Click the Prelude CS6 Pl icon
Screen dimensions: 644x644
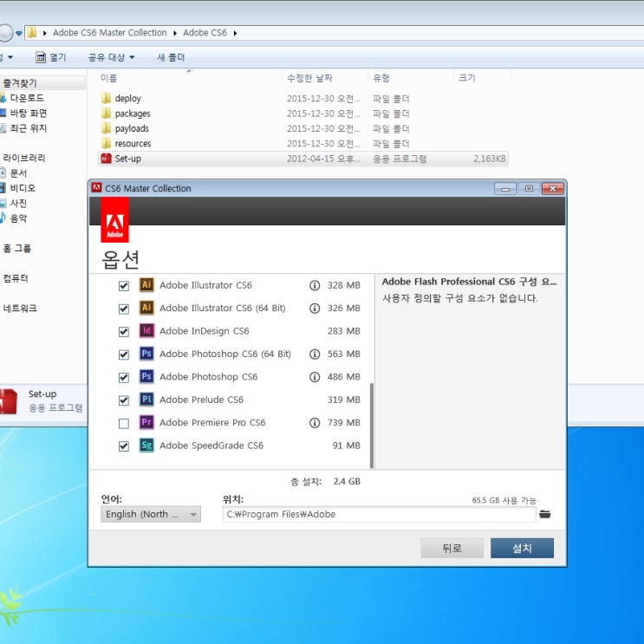click(146, 400)
